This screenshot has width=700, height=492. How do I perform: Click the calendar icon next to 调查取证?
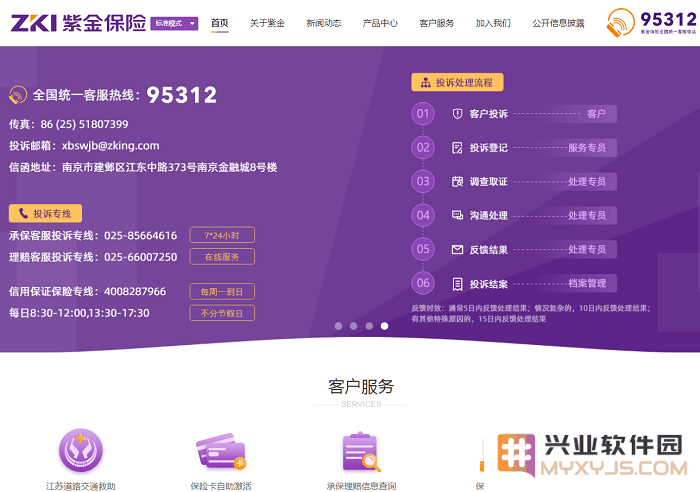(457, 182)
